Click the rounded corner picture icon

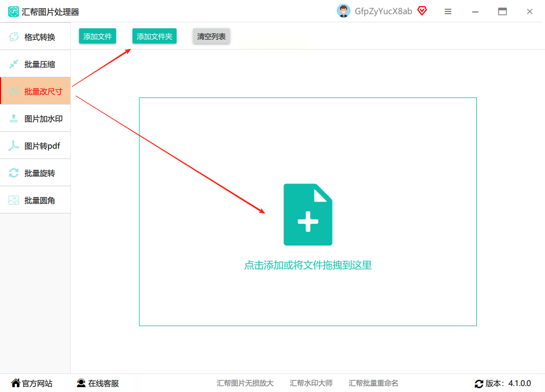tap(14, 200)
